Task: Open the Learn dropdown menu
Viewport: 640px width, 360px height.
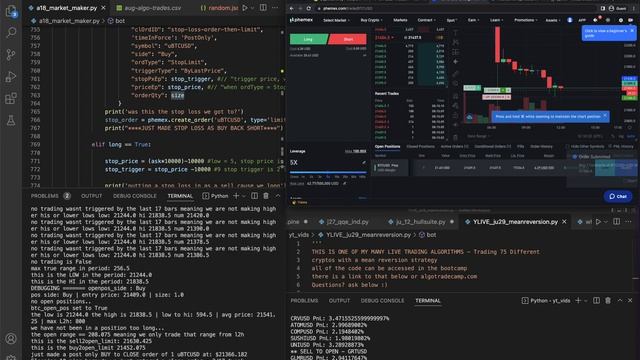Action: [x=496, y=20]
